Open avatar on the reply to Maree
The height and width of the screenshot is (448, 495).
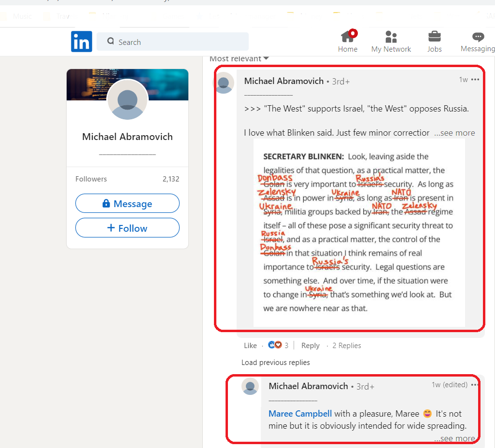click(x=250, y=386)
